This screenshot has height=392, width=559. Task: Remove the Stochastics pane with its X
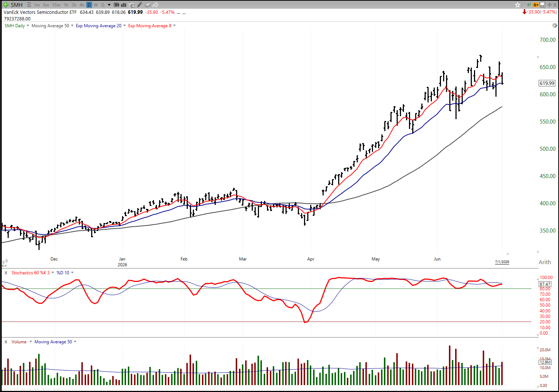click(6, 273)
